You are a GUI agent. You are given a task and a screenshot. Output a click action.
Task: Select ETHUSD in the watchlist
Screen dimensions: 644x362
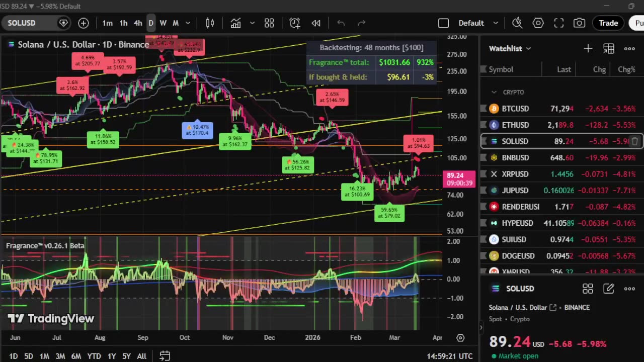[562, 125]
